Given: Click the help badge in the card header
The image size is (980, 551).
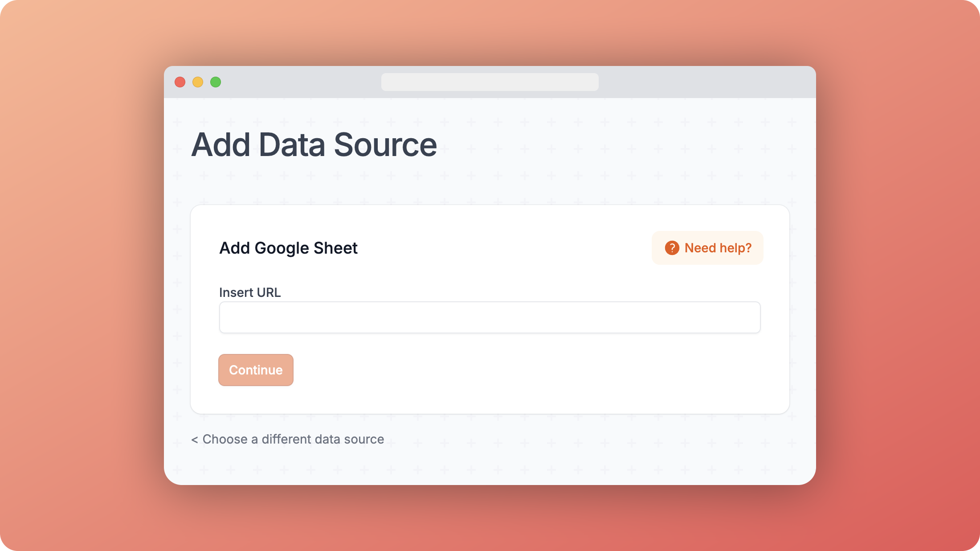Looking at the screenshot, I should [707, 248].
